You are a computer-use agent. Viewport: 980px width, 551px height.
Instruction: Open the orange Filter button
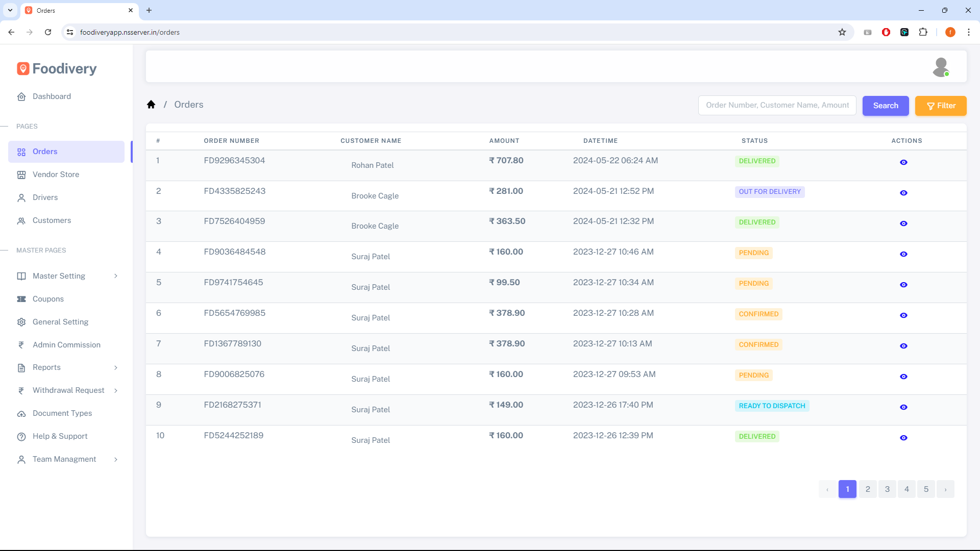[940, 106]
